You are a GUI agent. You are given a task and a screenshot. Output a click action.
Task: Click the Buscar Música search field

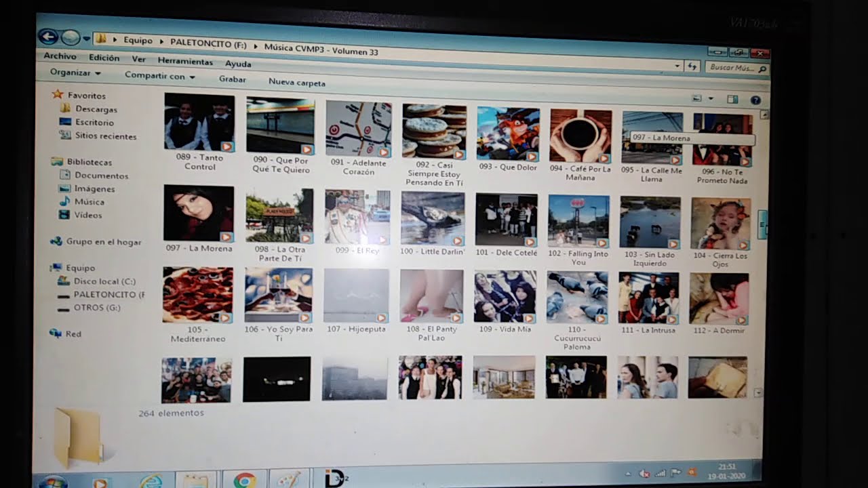736,68
